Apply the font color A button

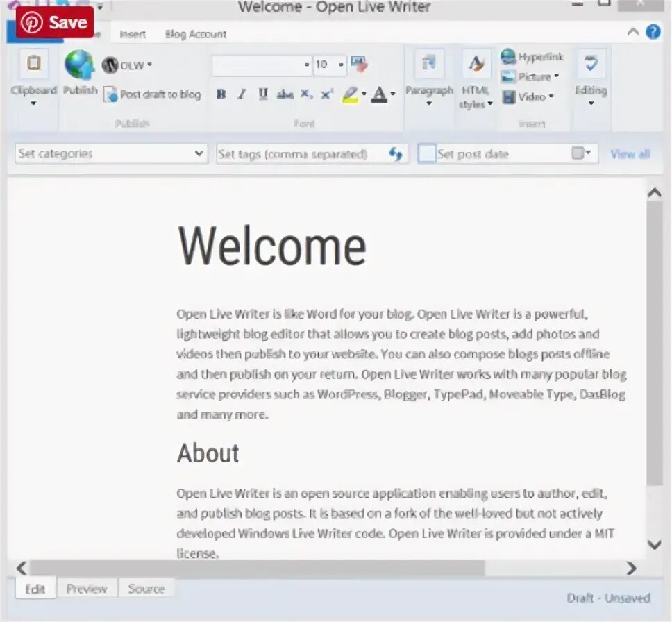[x=379, y=94]
